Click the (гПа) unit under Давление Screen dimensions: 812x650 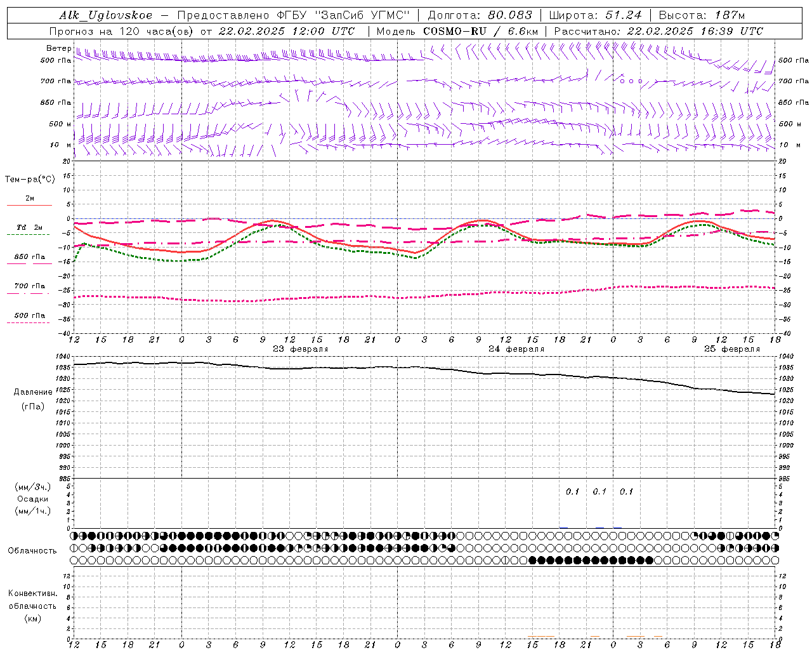(33, 406)
